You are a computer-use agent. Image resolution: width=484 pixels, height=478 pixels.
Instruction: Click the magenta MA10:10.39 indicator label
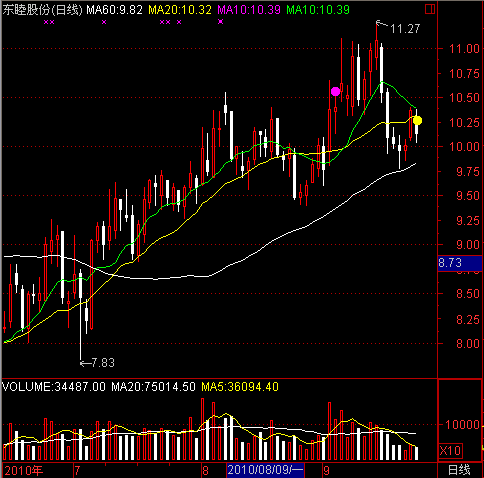pos(249,10)
